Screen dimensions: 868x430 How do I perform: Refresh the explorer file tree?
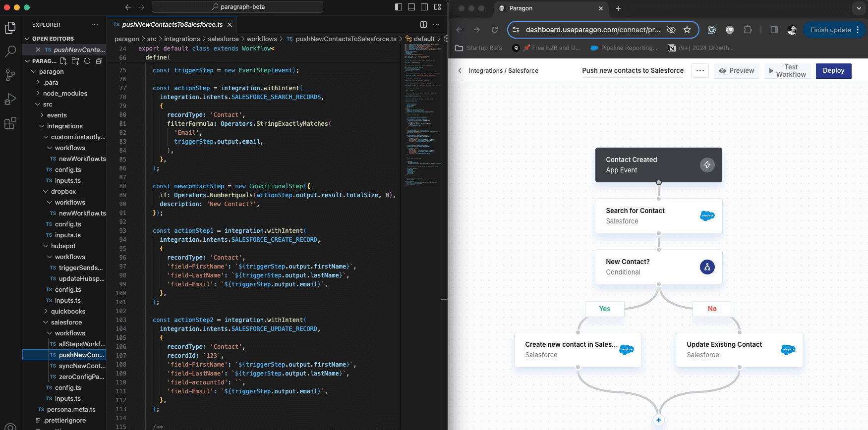click(x=87, y=61)
